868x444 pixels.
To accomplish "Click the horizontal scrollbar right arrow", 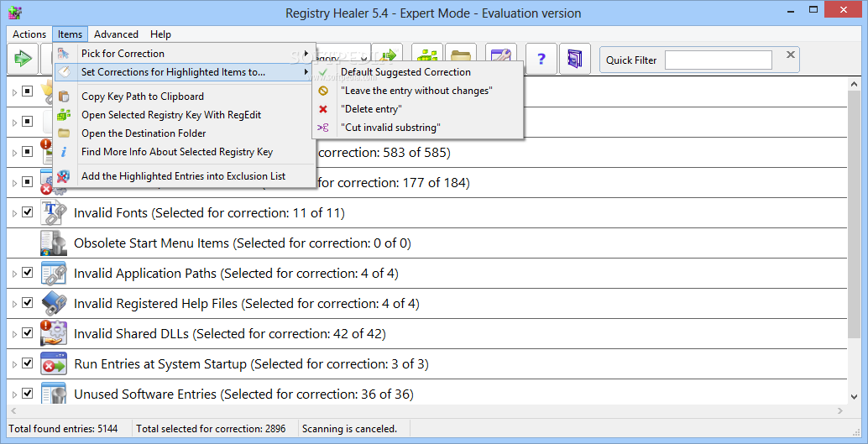I will pyautogui.click(x=840, y=410).
